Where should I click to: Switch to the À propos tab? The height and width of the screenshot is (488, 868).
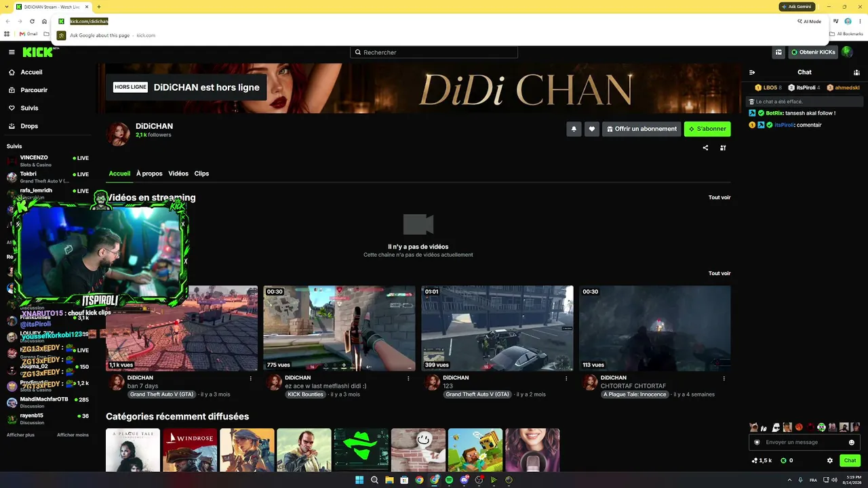tap(149, 174)
